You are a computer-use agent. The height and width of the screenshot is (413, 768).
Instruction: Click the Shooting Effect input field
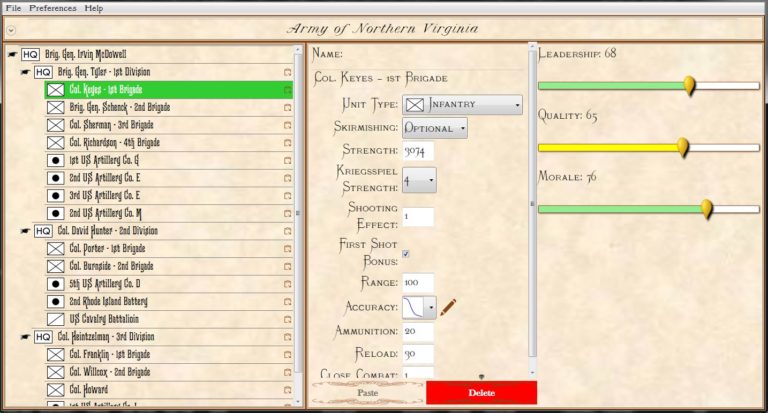[x=418, y=217]
